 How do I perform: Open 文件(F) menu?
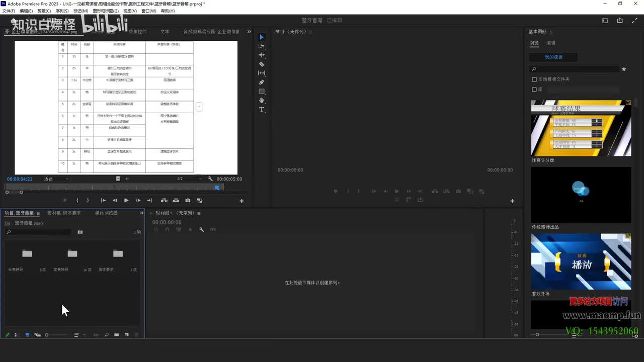click(x=9, y=11)
